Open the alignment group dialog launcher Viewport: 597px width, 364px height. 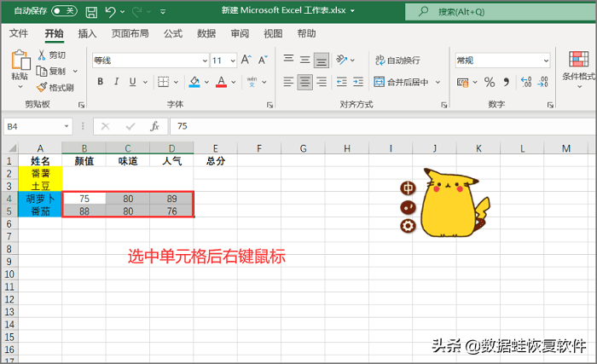click(444, 105)
